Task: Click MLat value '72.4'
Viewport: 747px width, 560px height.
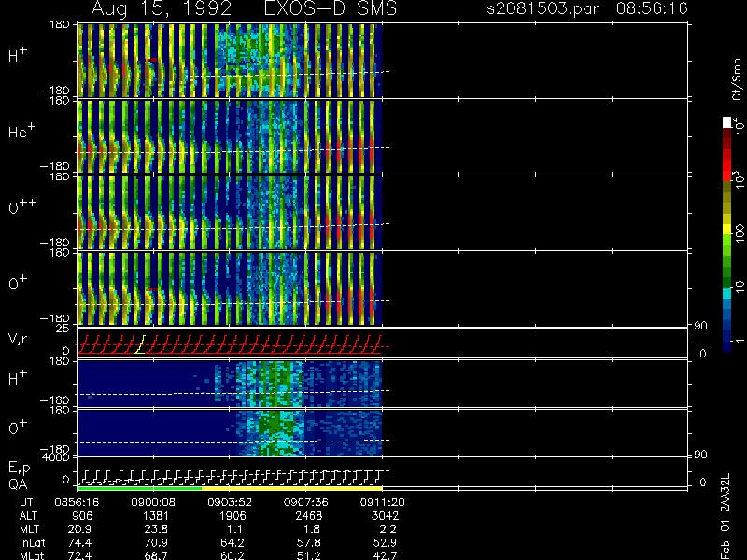Action: coord(80,555)
